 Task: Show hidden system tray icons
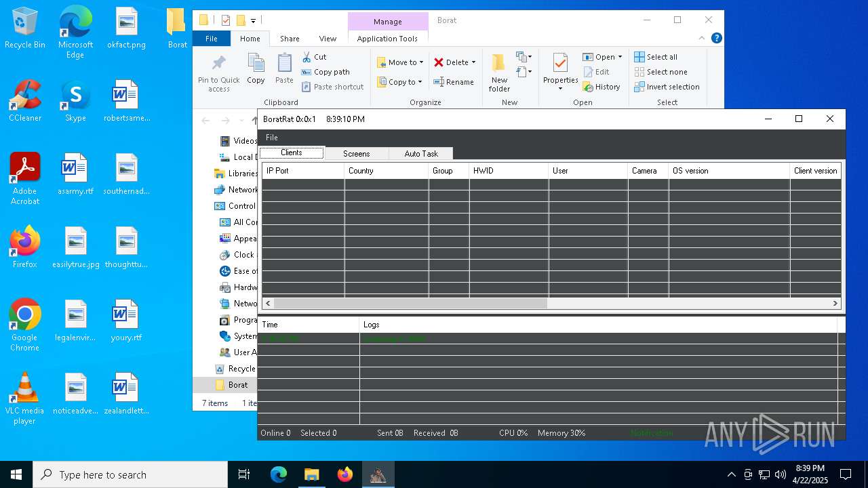[731, 474]
